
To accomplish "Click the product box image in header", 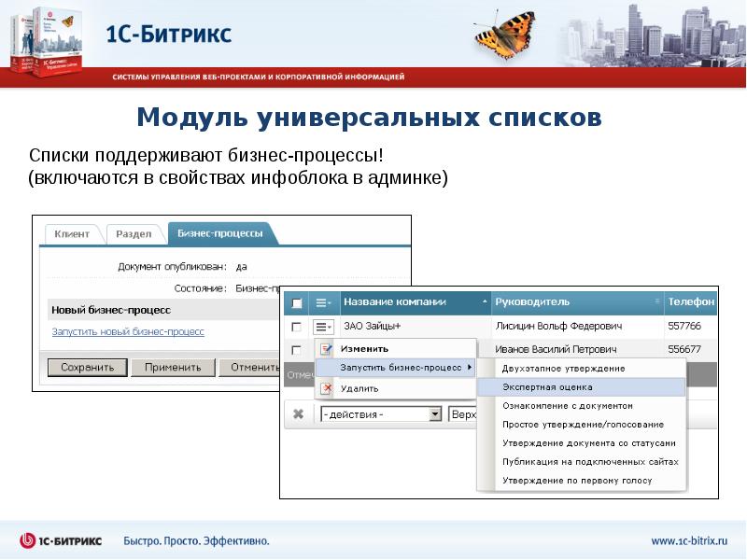I will [x=46, y=43].
